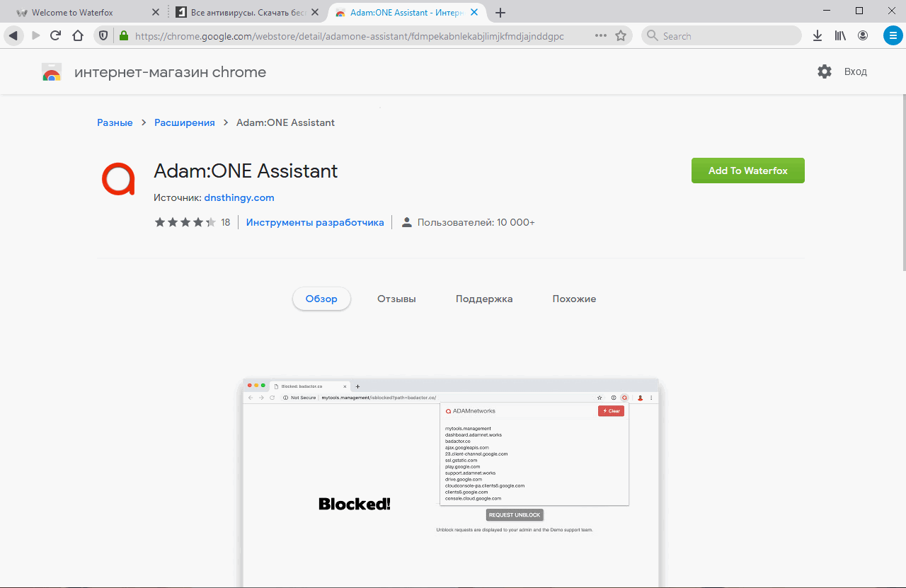This screenshot has width=906, height=588.
Task: Open the Downloads panel
Action: (818, 36)
